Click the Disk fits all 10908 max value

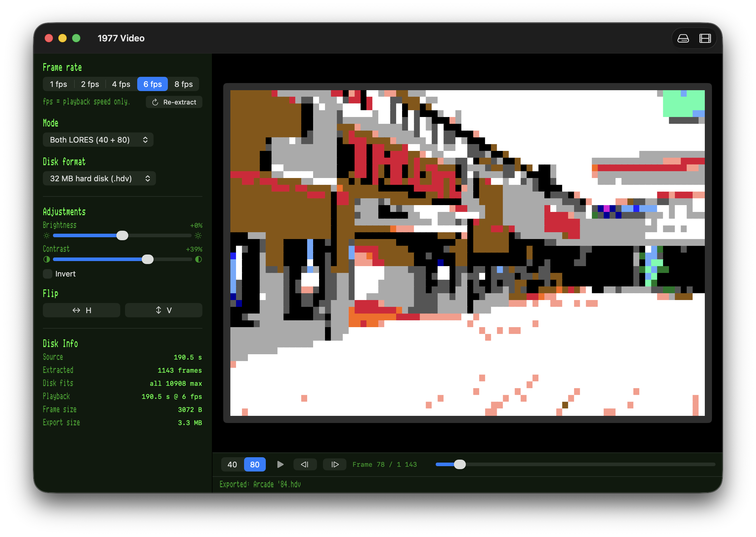click(x=176, y=384)
